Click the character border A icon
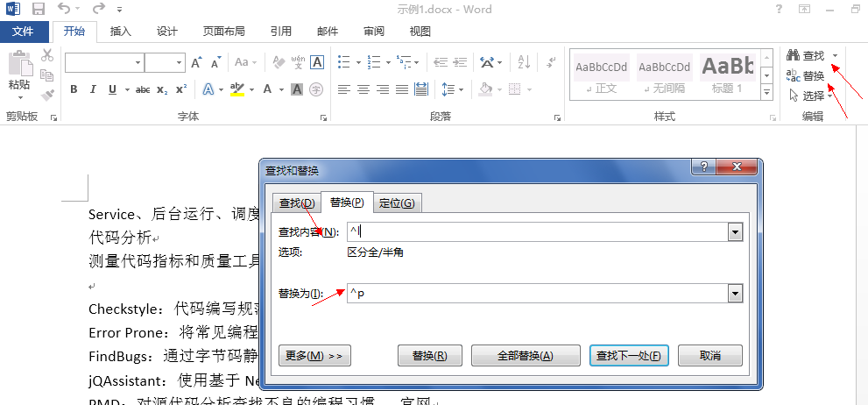Image resolution: width=868 pixels, height=405 pixels. point(317,62)
